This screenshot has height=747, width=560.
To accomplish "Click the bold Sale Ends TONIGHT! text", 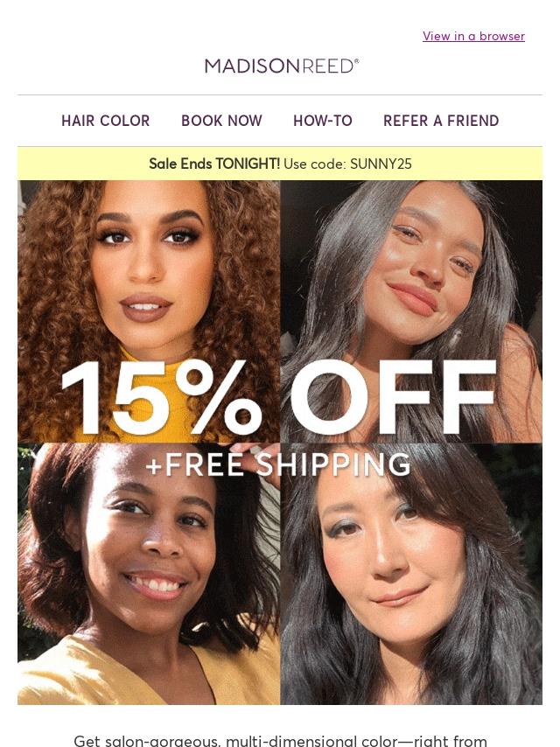I will point(214,164).
